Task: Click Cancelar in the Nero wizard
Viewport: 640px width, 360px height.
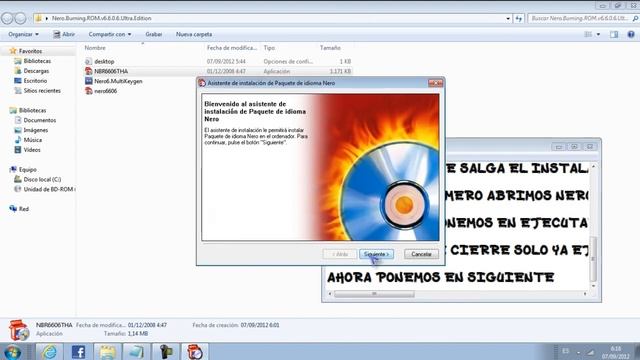Action: 421,254
